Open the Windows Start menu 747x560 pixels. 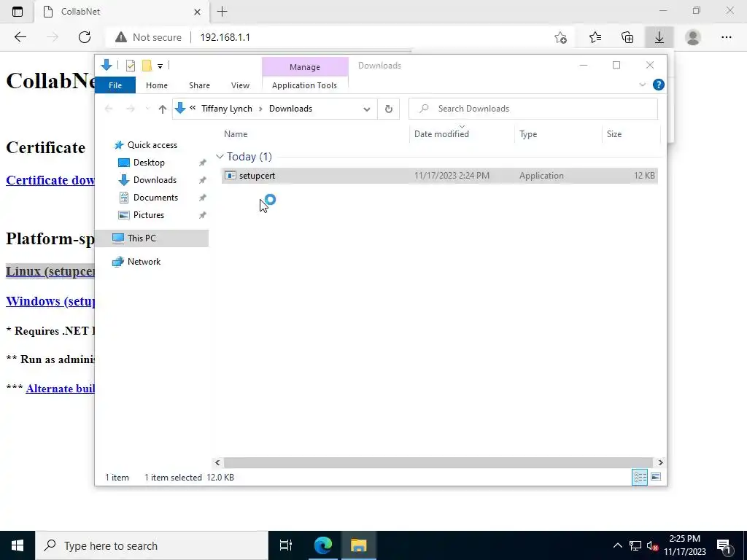pos(18,545)
